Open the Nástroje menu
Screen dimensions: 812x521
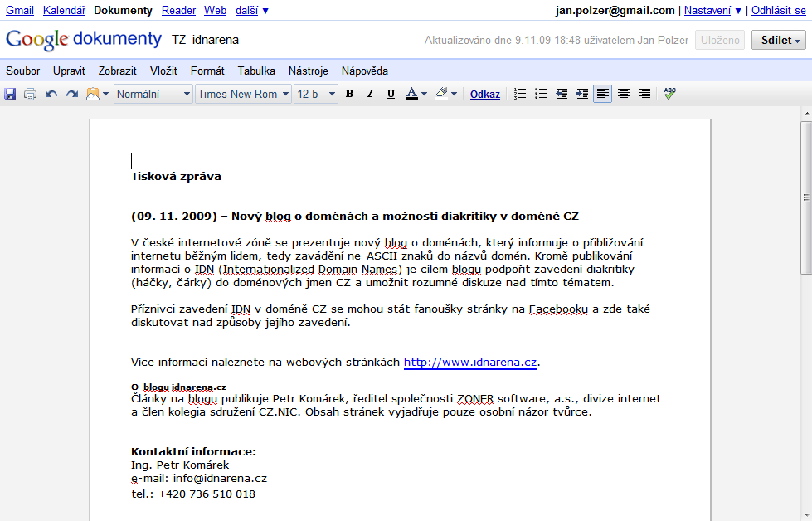tap(308, 71)
